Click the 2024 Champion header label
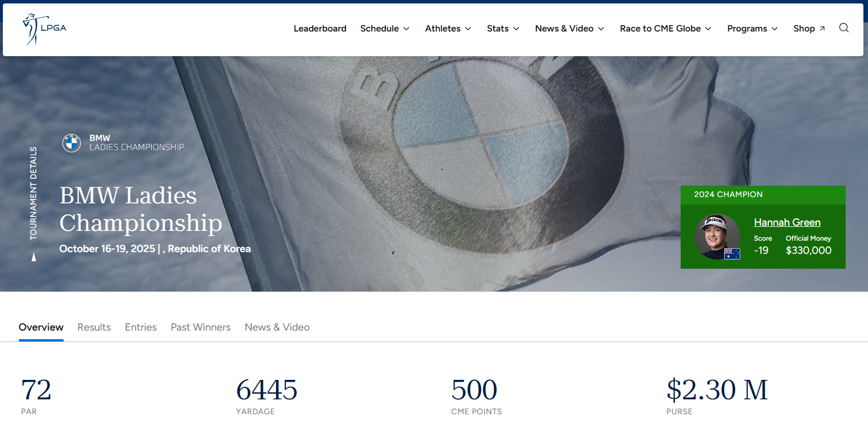The image size is (868, 424). tap(728, 194)
